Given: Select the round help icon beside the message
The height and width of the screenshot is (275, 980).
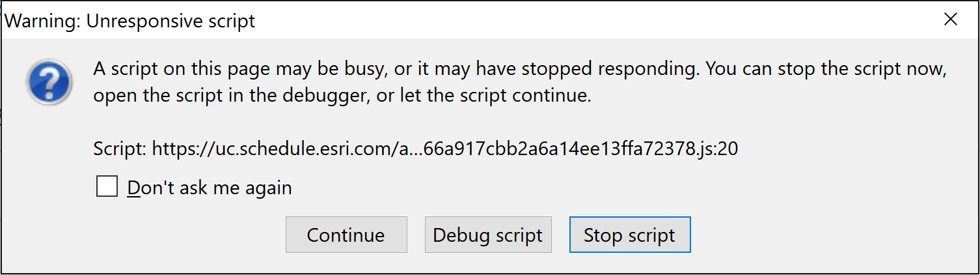Looking at the screenshot, I should point(49,81).
